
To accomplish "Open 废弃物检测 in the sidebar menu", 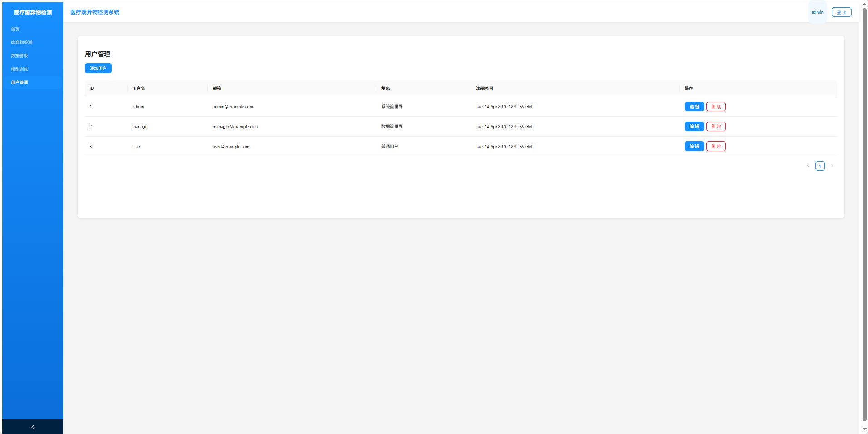I will (x=32, y=43).
